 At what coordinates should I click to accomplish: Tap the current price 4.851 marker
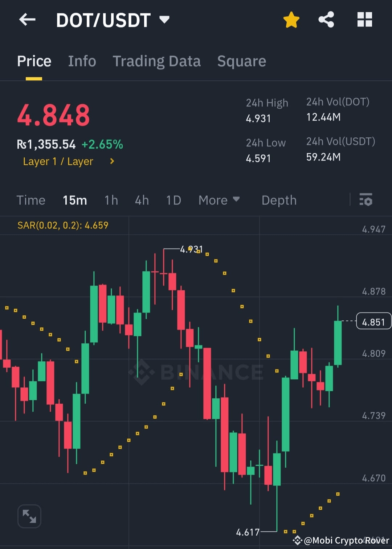(374, 321)
